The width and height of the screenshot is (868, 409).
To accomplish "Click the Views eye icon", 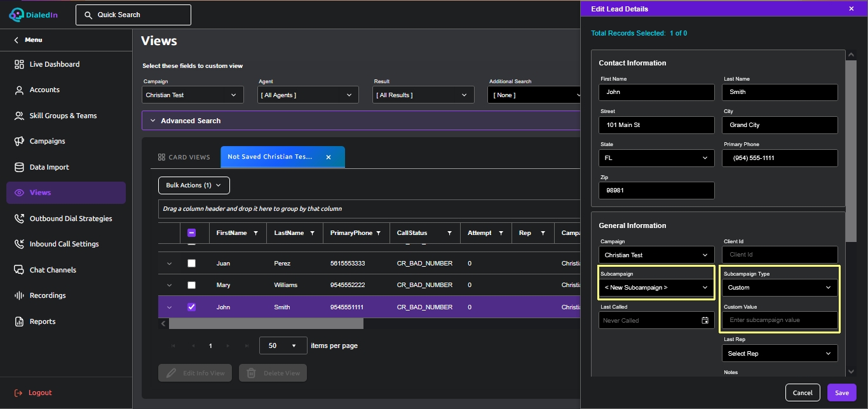I will 19,192.
